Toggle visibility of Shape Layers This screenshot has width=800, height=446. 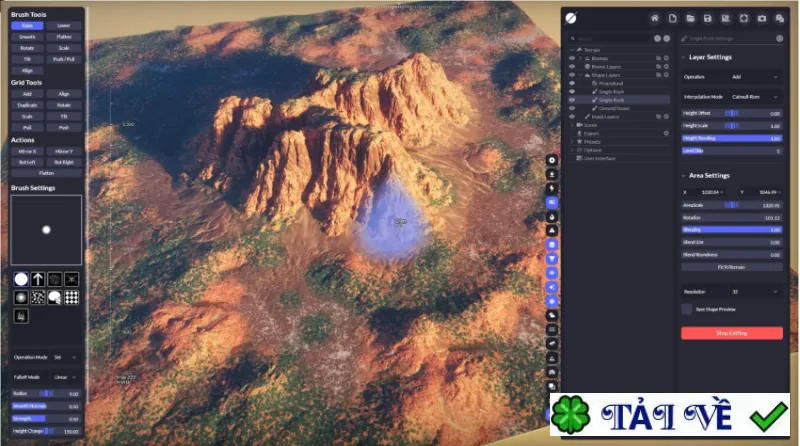click(x=572, y=75)
